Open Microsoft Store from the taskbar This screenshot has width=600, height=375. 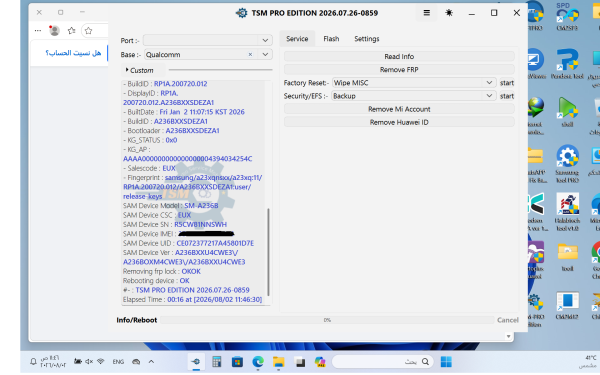point(237,362)
